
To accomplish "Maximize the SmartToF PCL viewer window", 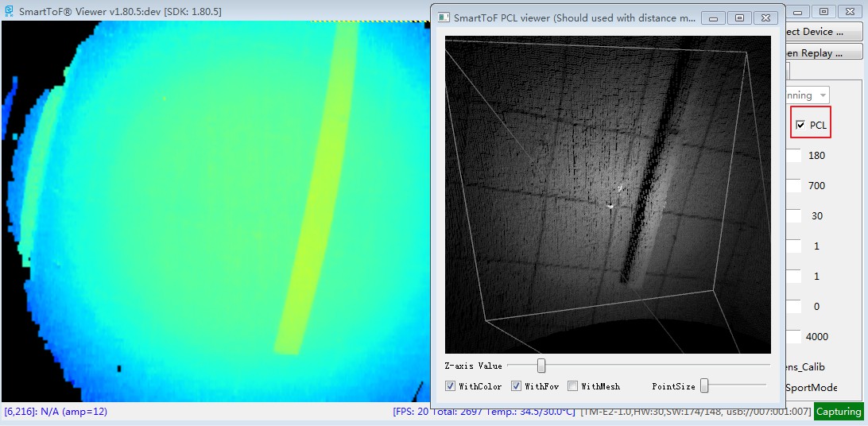I will pos(739,18).
